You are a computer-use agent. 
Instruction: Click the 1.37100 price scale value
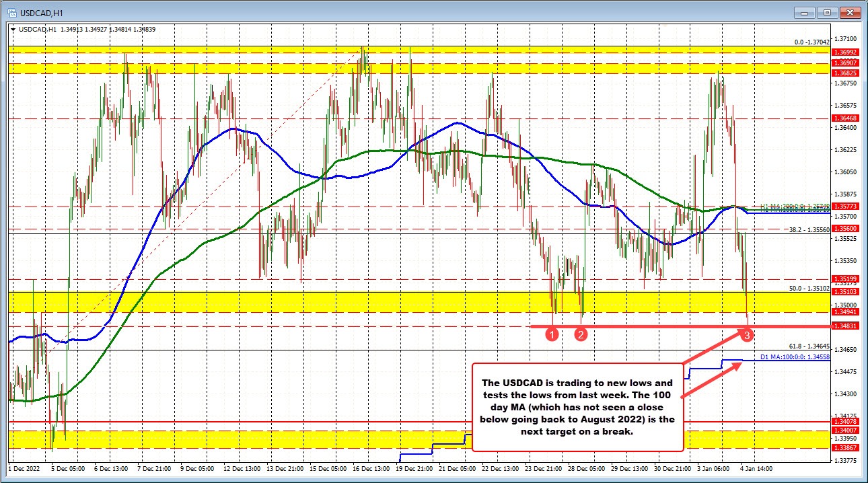click(x=845, y=40)
